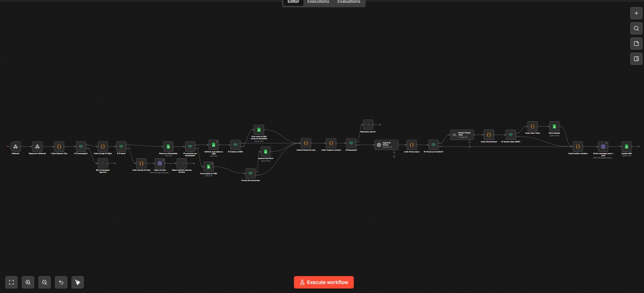Open the Respond to Webhook node

click(37, 146)
